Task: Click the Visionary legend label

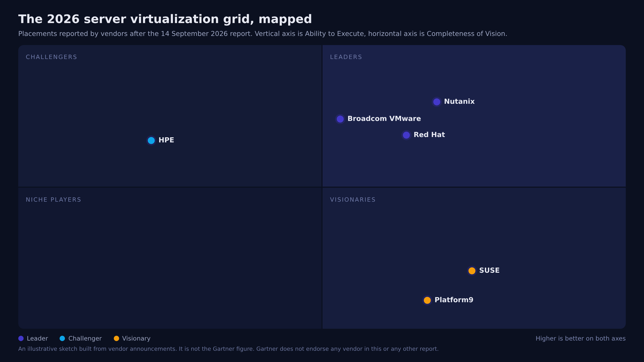Action: [x=136, y=339]
